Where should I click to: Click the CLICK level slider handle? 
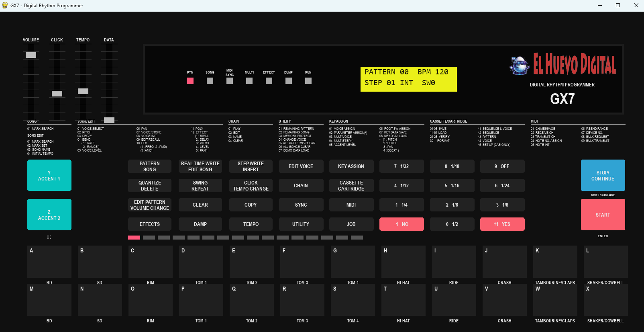point(57,94)
